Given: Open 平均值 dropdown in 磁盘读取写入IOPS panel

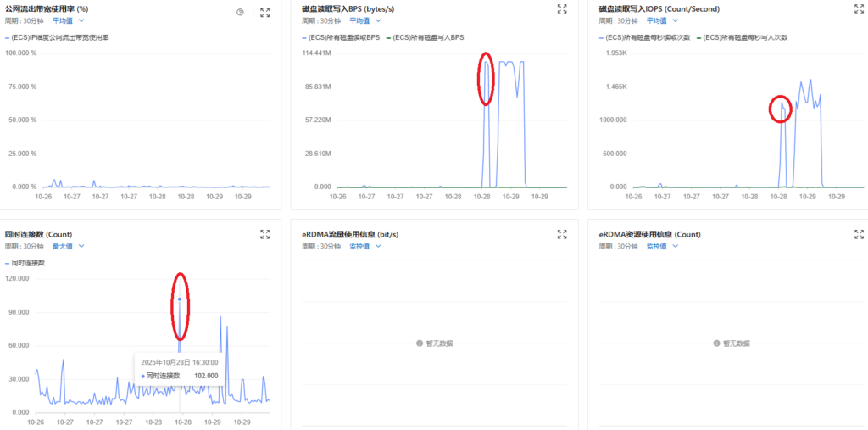Looking at the screenshot, I should click(x=662, y=20).
